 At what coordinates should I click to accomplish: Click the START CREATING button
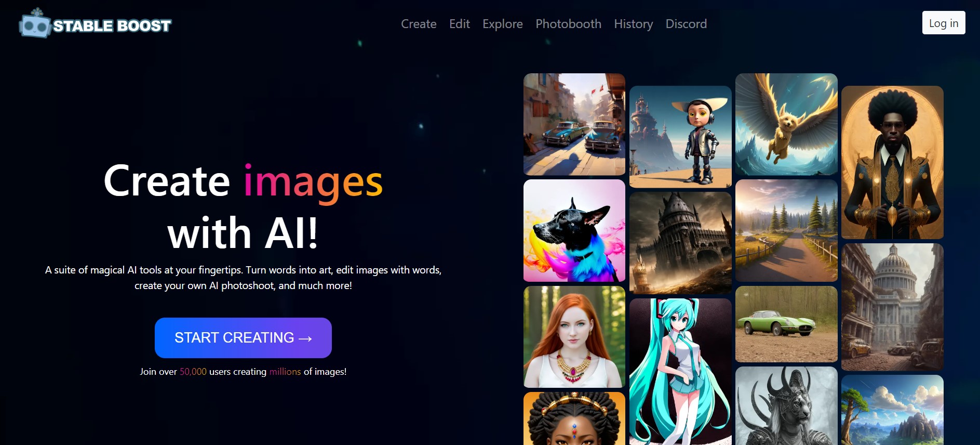(243, 338)
